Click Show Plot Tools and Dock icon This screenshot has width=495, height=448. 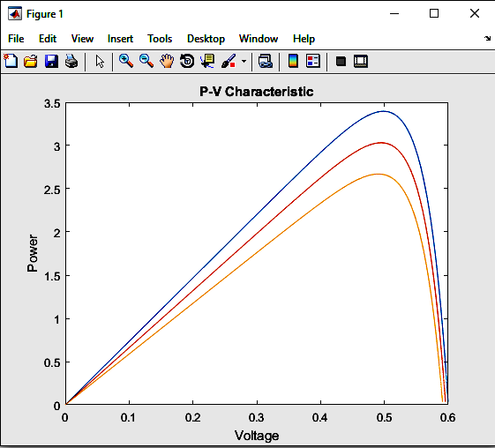point(361,61)
